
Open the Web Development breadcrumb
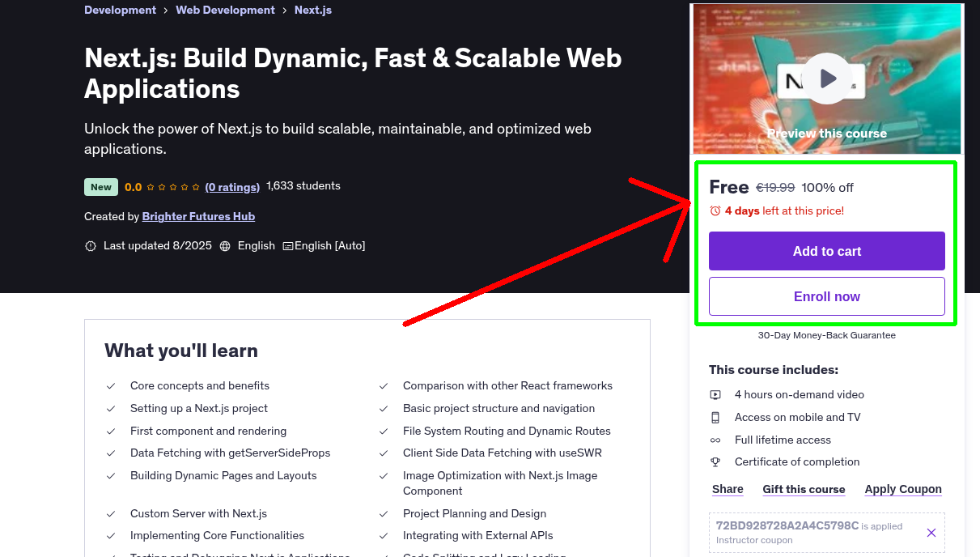point(226,10)
